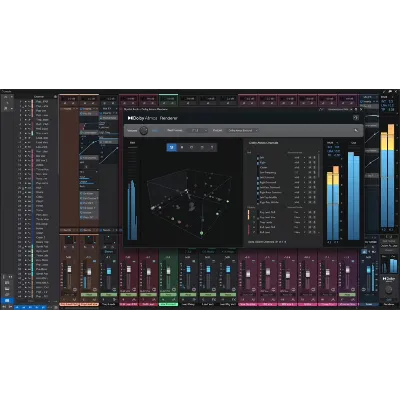Image resolution: width=400 pixels, height=400 pixels.
Task: Open binaural mode dropdown for the Left channel
Action: tap(299, 158)
